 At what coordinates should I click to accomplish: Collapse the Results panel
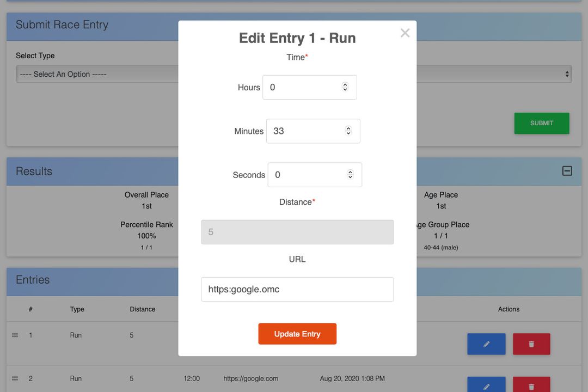[x=567, y=170]
